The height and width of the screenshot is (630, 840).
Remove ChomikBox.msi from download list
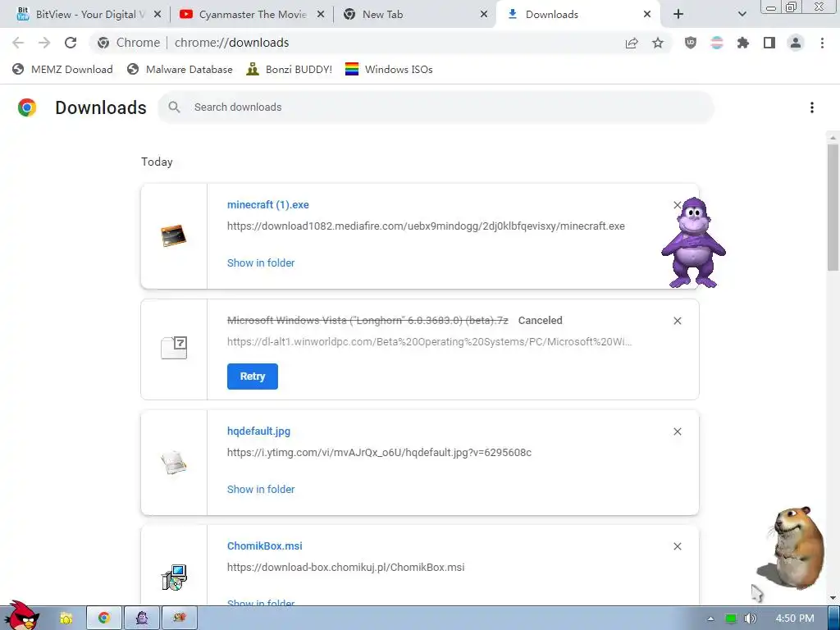coord(677,546)
